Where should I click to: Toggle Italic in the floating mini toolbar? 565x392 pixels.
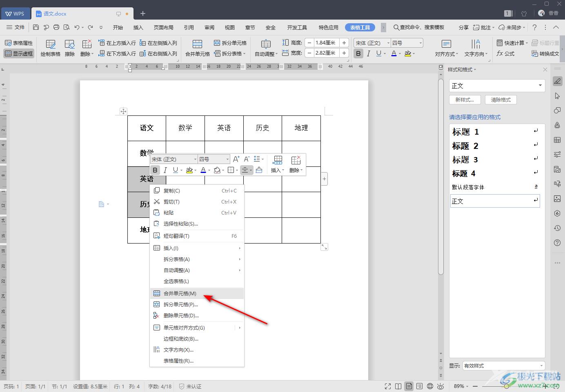coord(165,170)
